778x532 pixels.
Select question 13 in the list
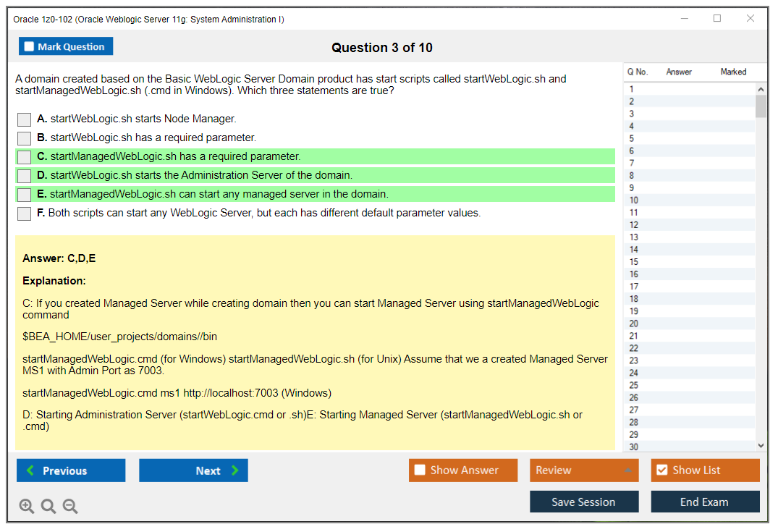point(689,237)
